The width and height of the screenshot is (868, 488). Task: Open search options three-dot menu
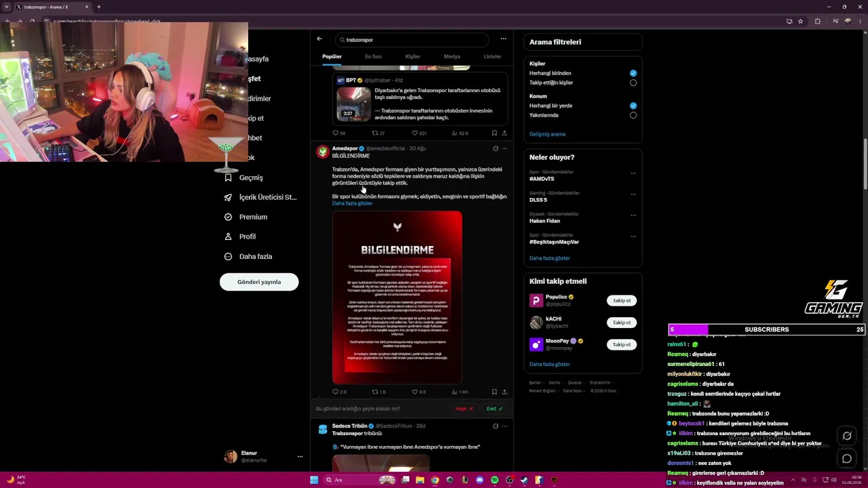click(503, 39)
